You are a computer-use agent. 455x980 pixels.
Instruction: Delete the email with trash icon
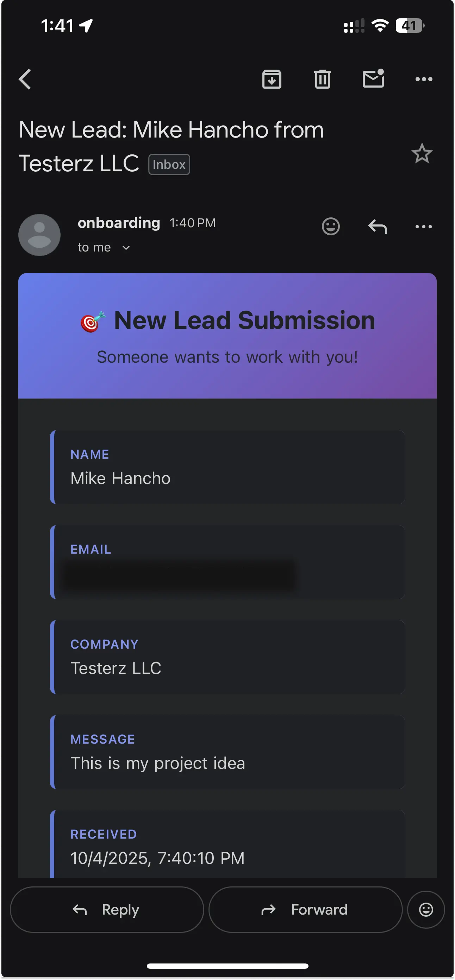(322, 79)
